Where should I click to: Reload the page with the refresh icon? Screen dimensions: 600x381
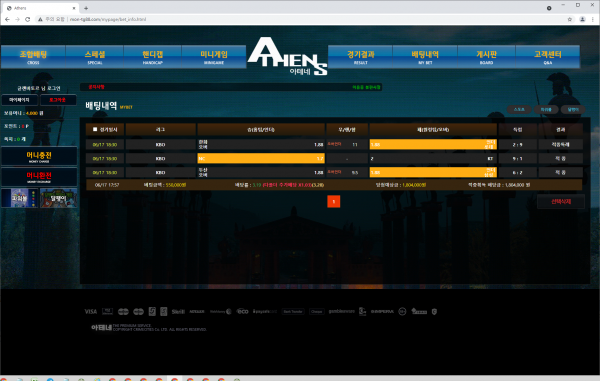pyautogui.click(x=28, y=19)
